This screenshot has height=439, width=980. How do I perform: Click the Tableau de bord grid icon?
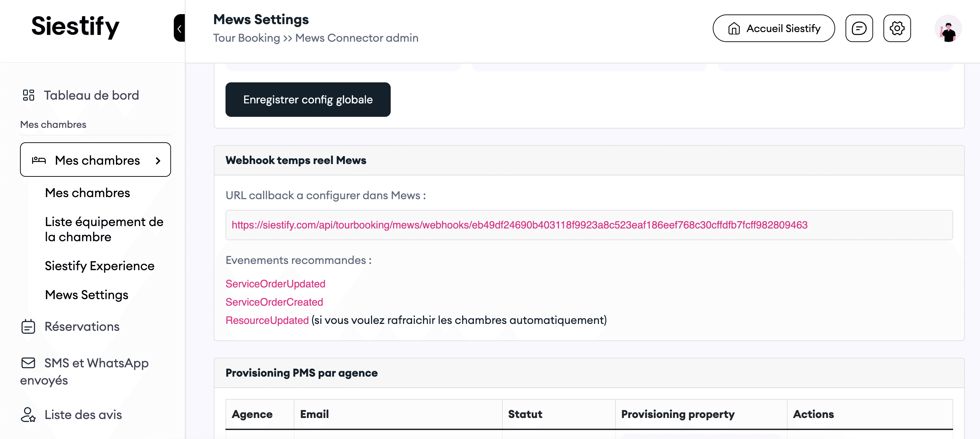[x=29, y=95]
